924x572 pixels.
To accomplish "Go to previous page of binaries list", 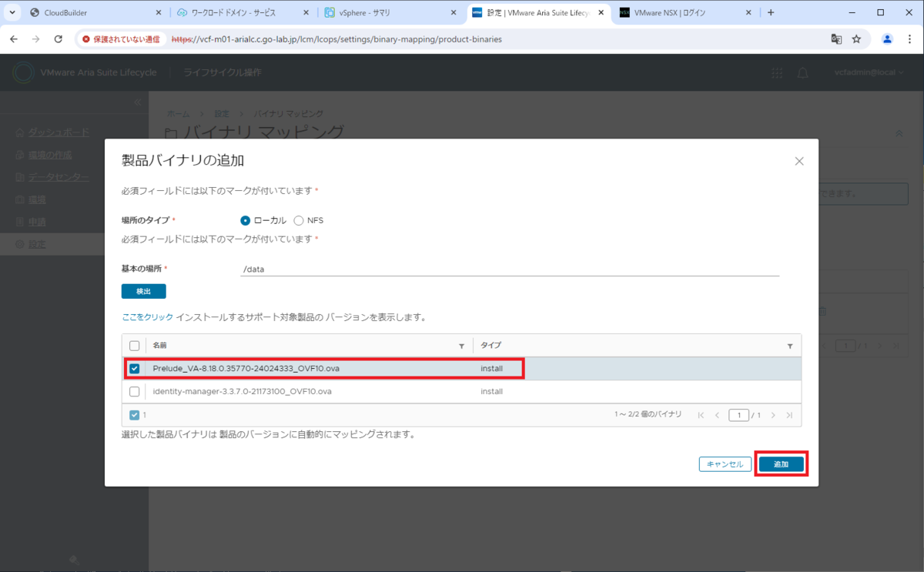I will click(717, 415).
